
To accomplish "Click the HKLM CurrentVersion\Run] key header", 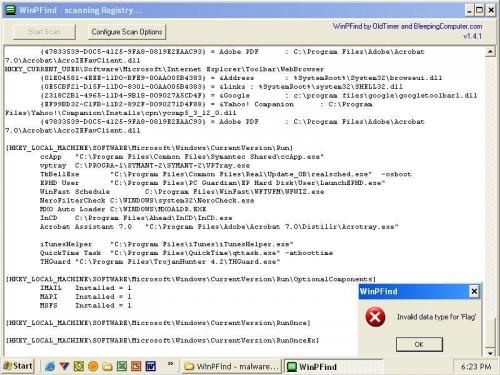I will (149, 148).
